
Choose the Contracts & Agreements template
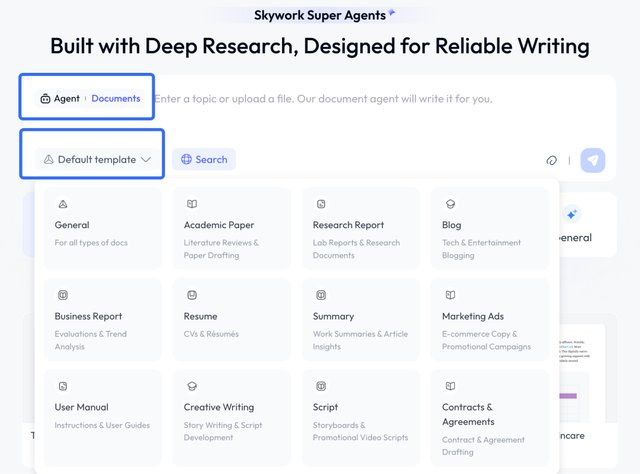(x=490, y=418)
